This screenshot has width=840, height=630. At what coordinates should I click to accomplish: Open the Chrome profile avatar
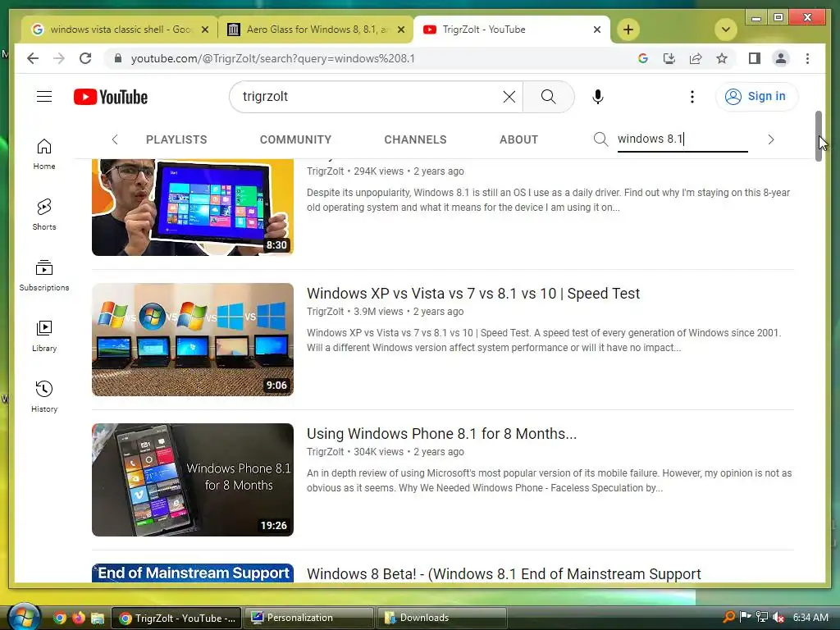[x=781, y=58]
